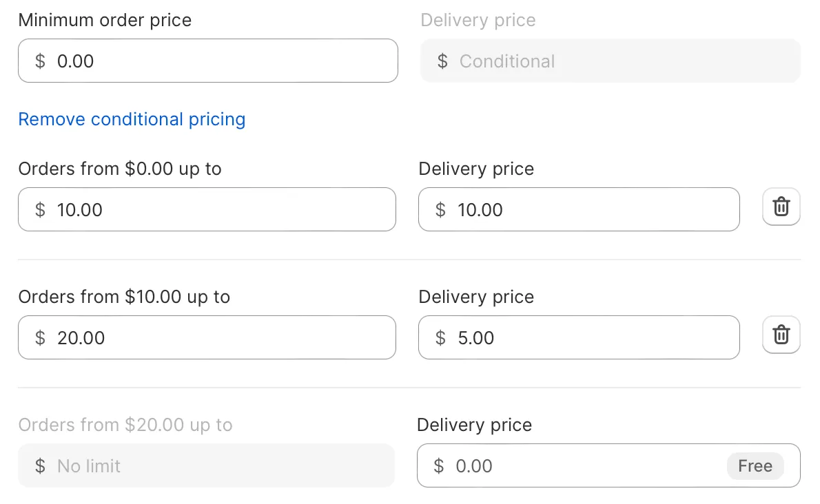Image resolution: width=820 pixels, height=504 pixels.
Task: Click the dollar sign before Conditional
Action: (442, 61)
